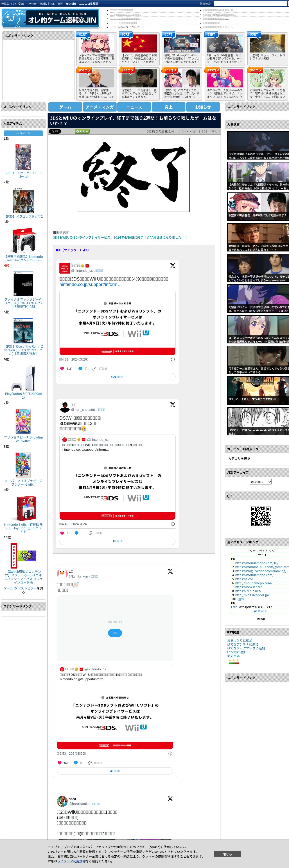Reply to the non_shoes66 tweet
289x868 pixels.
point(79,533)
